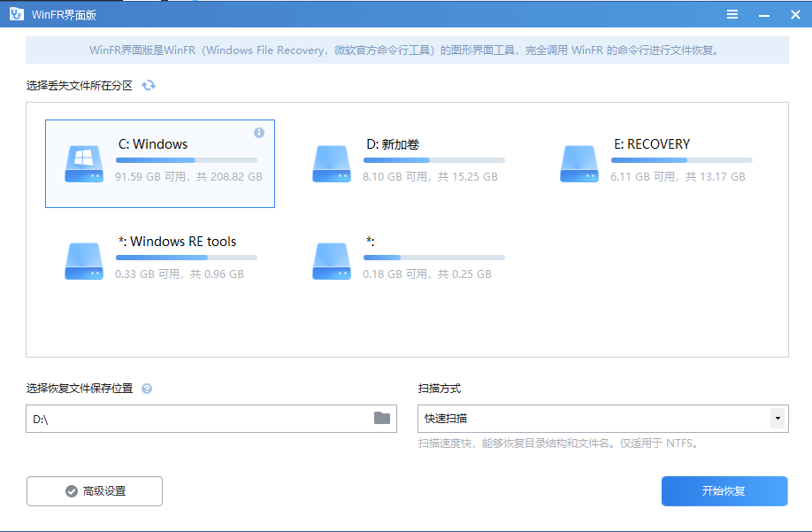This screenshot has height=532, width=812.
Task: Click the drive icon of the unnamed *: partition
Action: 331,260
